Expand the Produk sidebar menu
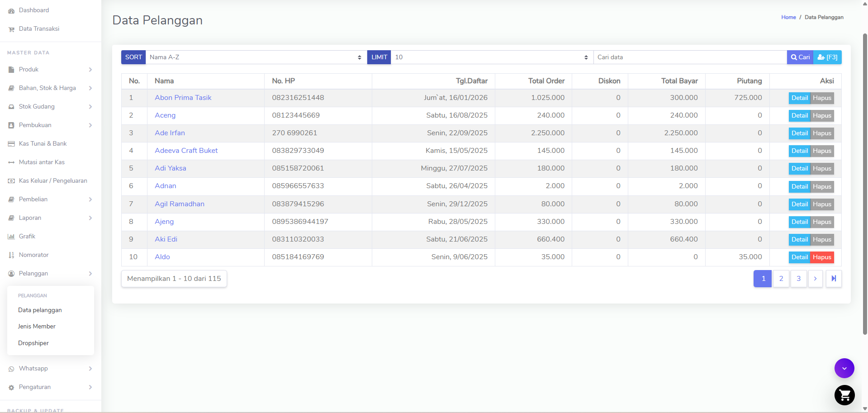The image size is (868, 413). tap(51, 70)
